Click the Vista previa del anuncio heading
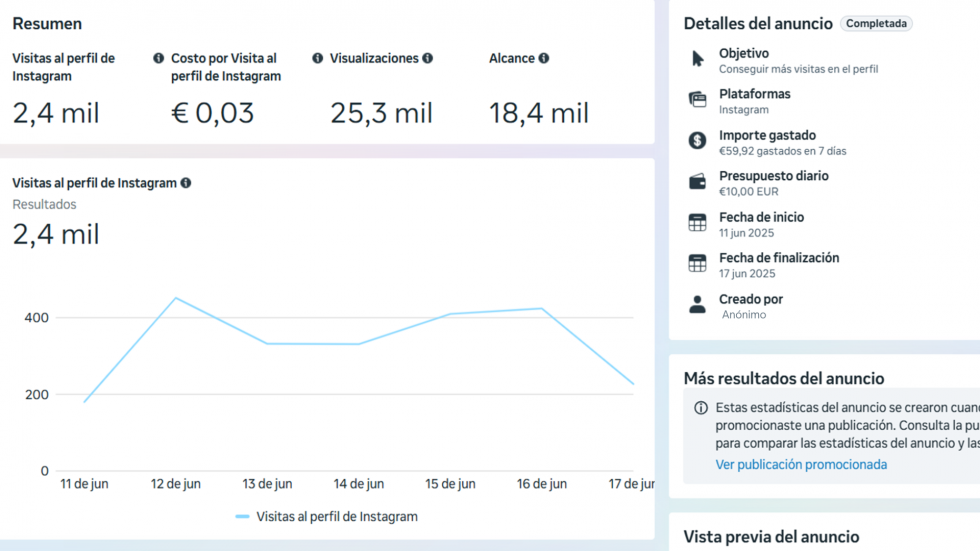This screenshot has width=980, height=551. pyautogui.click(x=771, y=537)
